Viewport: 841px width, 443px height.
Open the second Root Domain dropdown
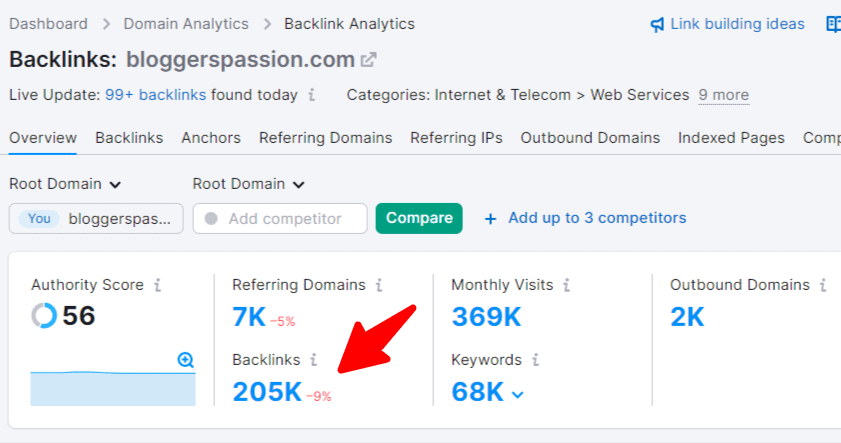click(248, 184)
